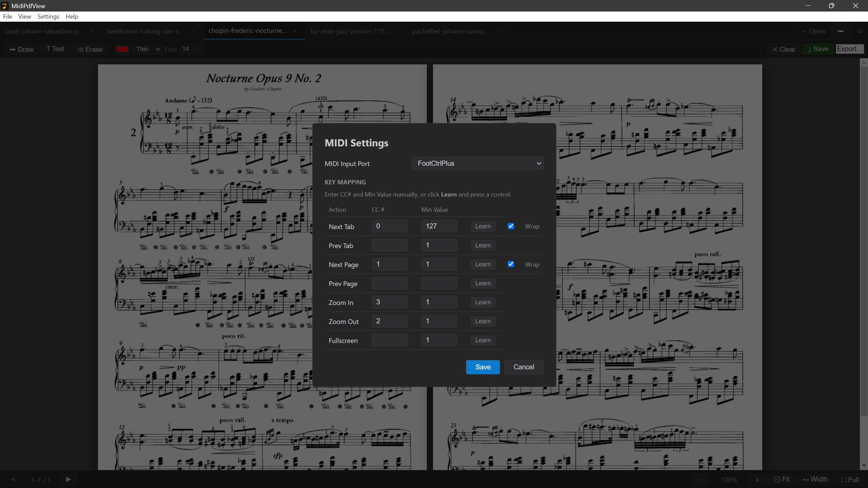This screenshot has width=868, height=488.
Task: Uncheck Wrap for the Next Tab action
Action: point(510,226)
